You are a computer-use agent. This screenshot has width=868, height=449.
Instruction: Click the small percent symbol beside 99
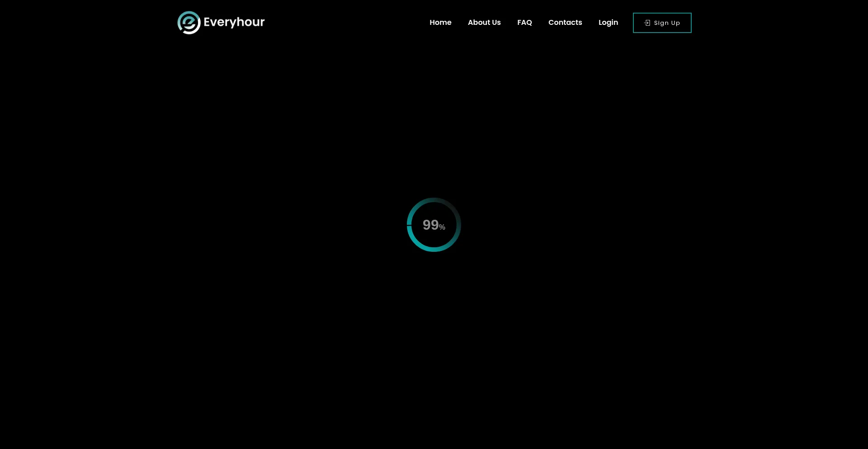(x=442, y=227)
